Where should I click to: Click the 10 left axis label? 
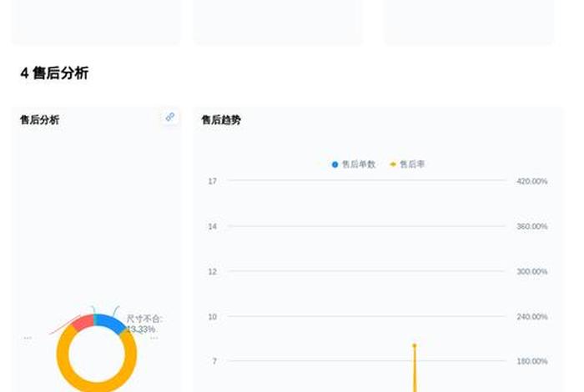pyautogui.click(x=212, y=317)
